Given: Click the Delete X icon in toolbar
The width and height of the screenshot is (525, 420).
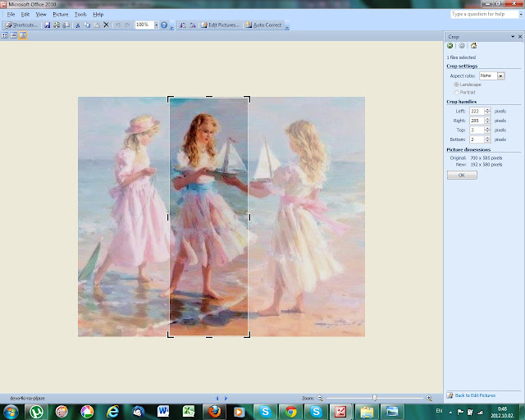Looking at the screenshot, I should (106, 25).
